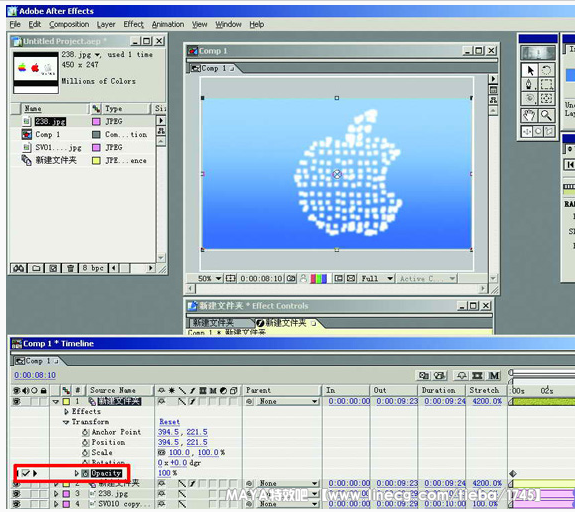Click Reset link in Transform row

point(169,422)
